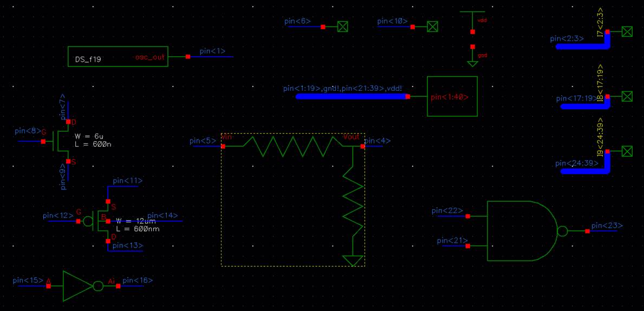The width and height of the screenshot is (644, 311).
Task: Select the pin<5> wire label
Action: pos(203,141)
